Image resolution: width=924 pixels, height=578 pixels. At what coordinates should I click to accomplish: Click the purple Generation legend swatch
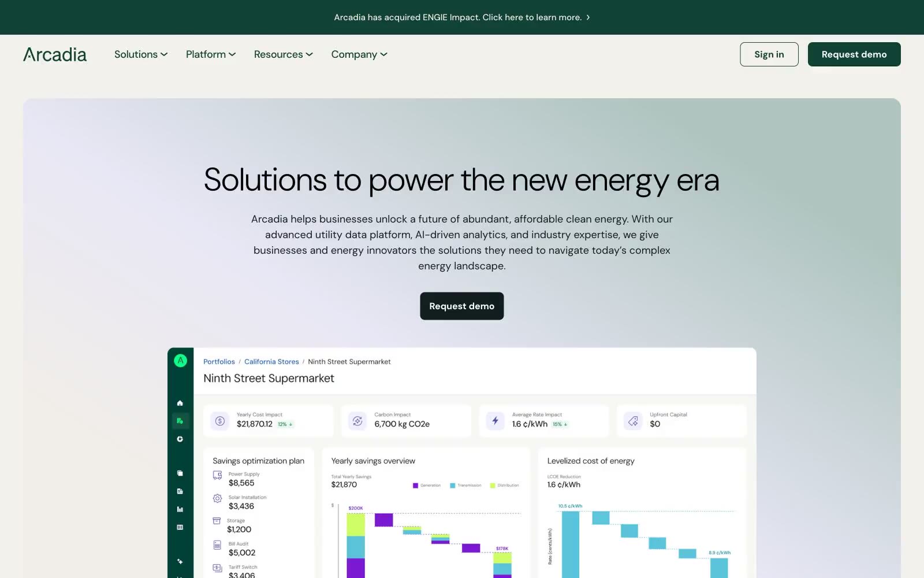[x=415, y=486]
